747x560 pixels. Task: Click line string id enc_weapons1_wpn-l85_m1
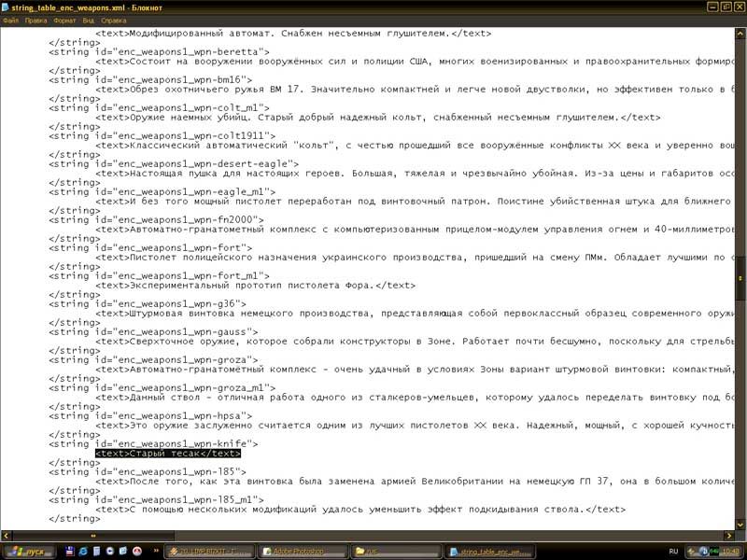[156, 500]
